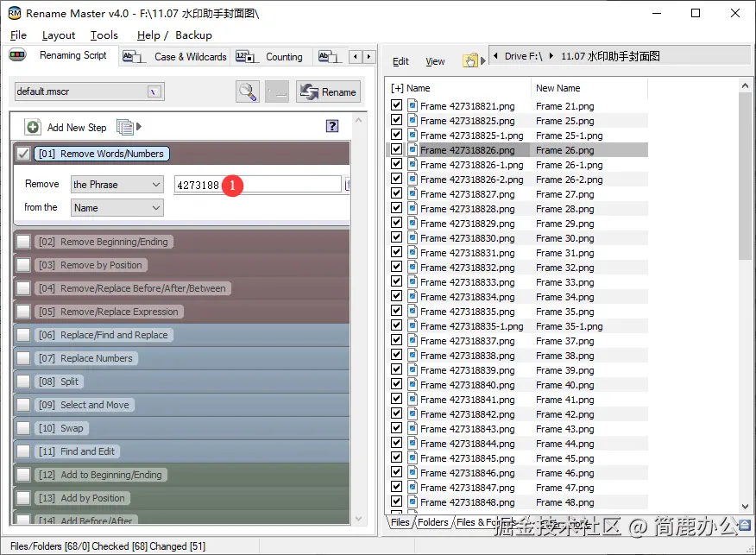Enable step 02 Remove Beginning/Ending checkbox
Viewport: 756px width, 555px height.
pos(23,242)
